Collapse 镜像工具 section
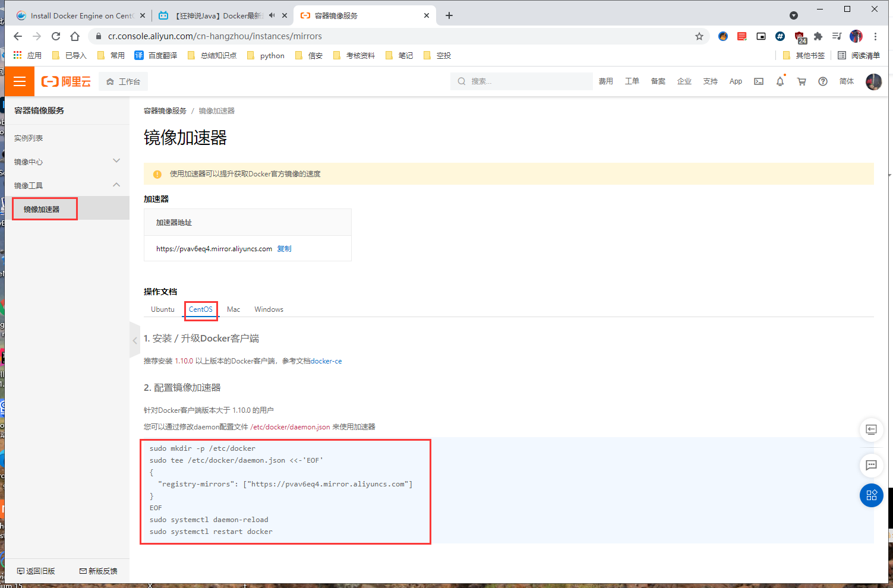 (x=67, y=185)
